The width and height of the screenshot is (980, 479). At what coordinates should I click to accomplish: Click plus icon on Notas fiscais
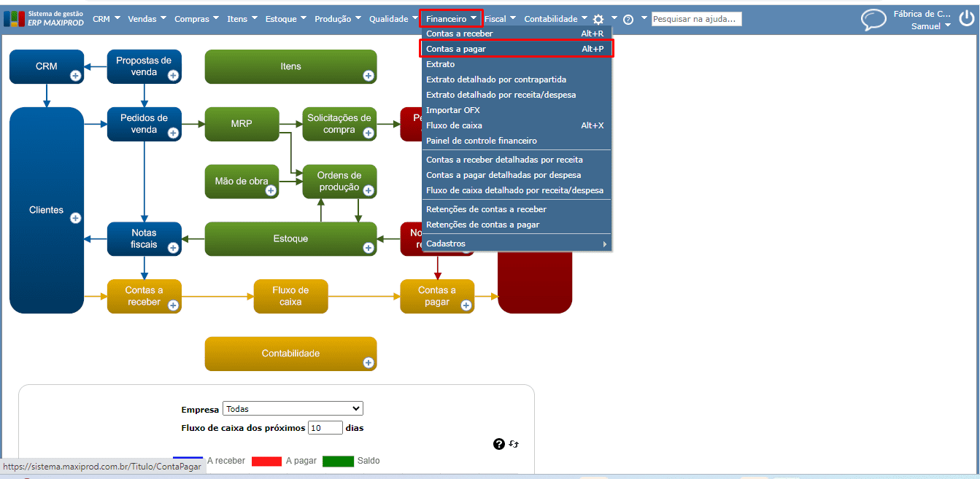173,248
